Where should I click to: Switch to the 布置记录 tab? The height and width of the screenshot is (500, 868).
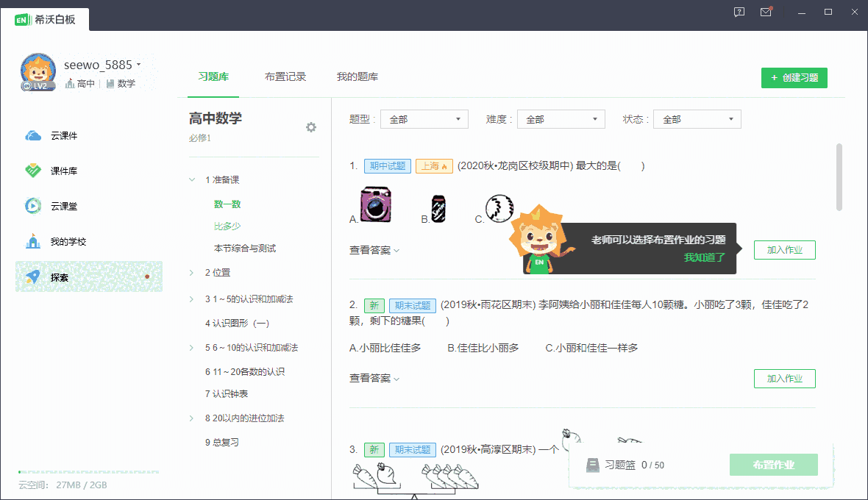coord(286,75)
